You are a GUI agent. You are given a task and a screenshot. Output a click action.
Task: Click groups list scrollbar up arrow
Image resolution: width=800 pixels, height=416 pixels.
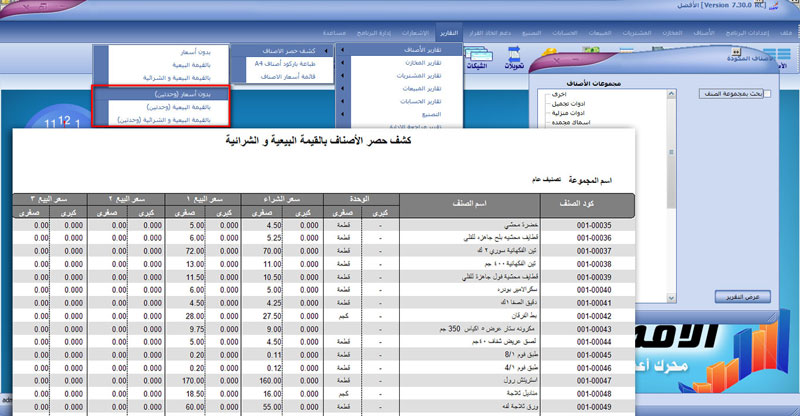point(671,94)
